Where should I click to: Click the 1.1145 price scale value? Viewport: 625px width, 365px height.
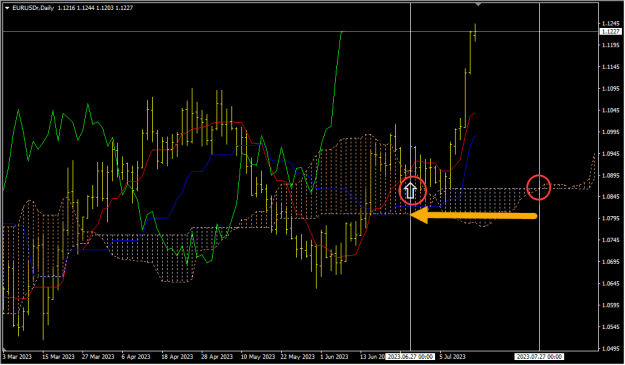click(611, 67)
